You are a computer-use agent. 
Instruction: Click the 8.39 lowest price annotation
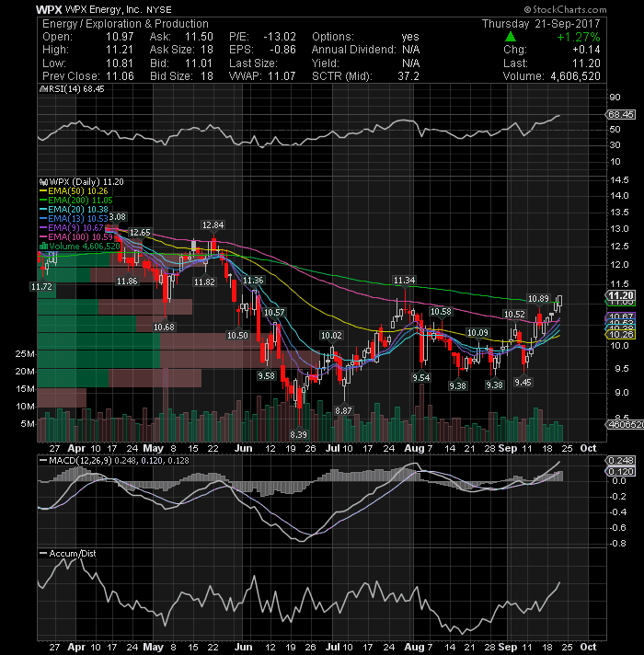[299, 435]
